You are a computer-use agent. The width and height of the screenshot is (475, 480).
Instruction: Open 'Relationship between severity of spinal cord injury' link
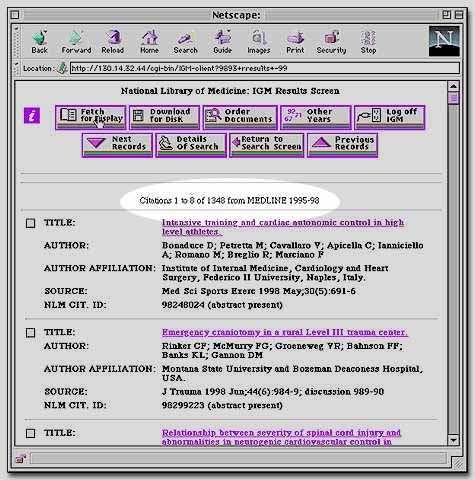[x=281, y=437]
